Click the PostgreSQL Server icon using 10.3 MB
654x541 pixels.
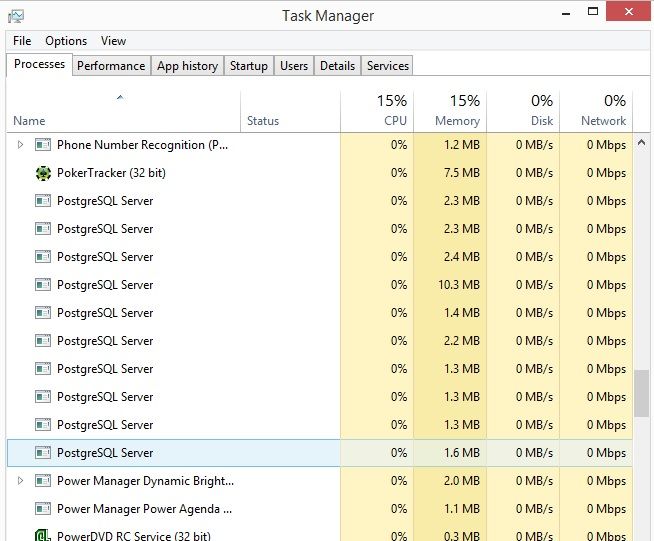(x=43, y=285)
